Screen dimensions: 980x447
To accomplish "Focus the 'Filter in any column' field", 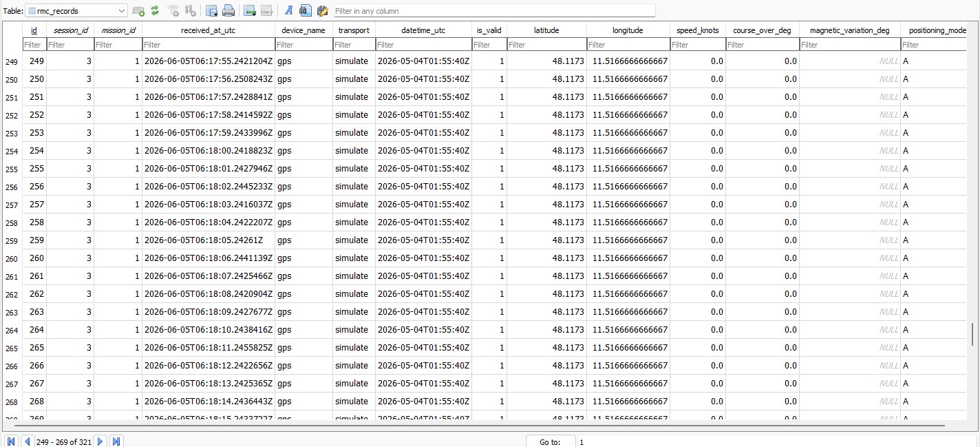I will (x=494, y=11).
